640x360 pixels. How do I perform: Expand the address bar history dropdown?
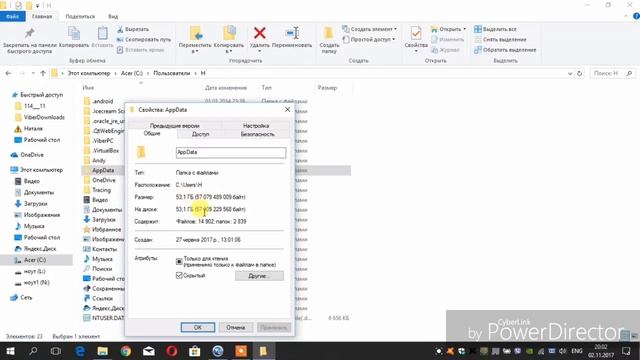(570, 73)
